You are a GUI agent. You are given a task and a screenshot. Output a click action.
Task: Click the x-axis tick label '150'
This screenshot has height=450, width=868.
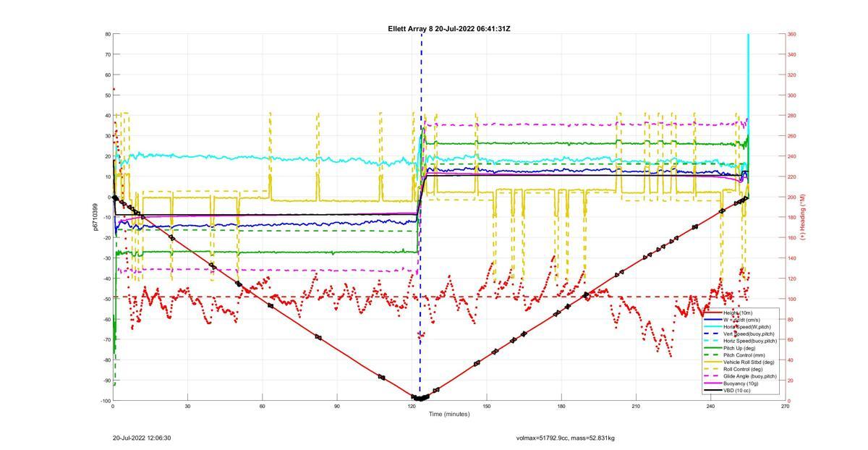tap(486, 406)
